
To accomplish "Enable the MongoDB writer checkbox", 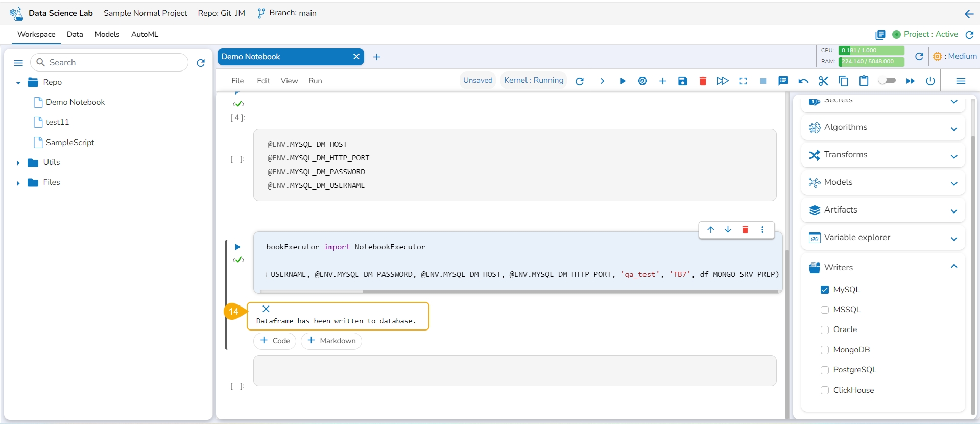I will pyautogui.click(x=824, y=350).
